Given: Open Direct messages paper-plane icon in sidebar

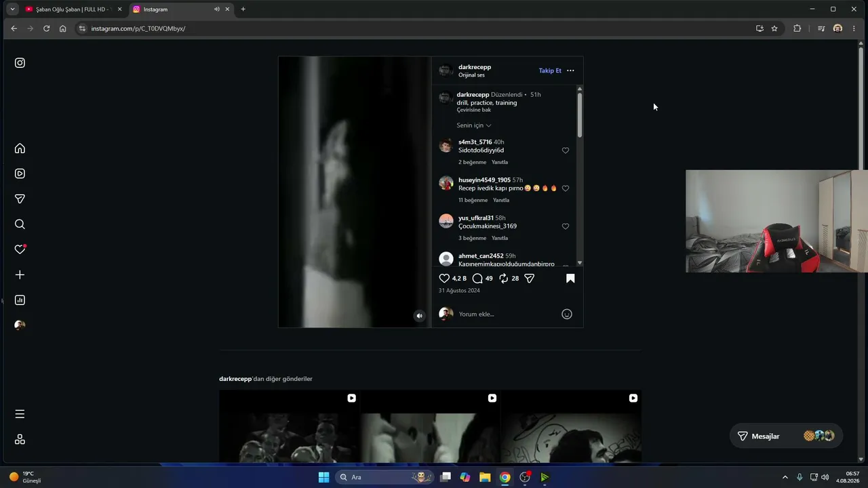Looking at the screenshot, I should point(20,199).
